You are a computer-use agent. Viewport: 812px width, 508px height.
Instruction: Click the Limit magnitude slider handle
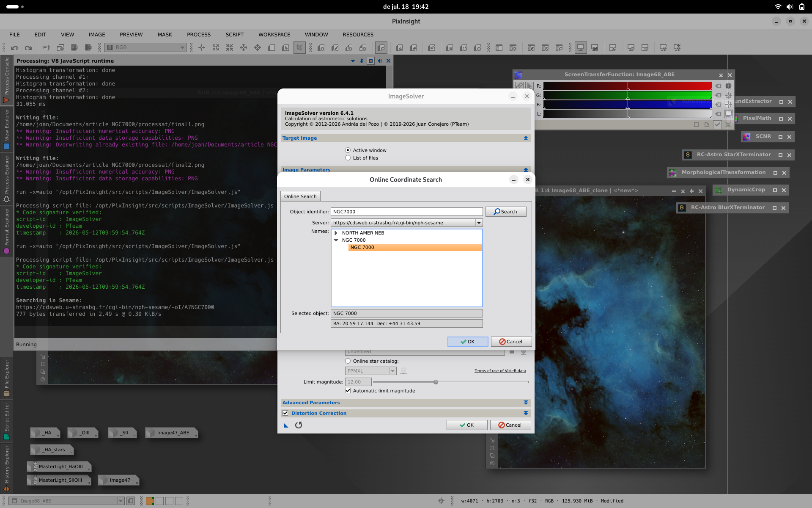(x=436, y=382)
